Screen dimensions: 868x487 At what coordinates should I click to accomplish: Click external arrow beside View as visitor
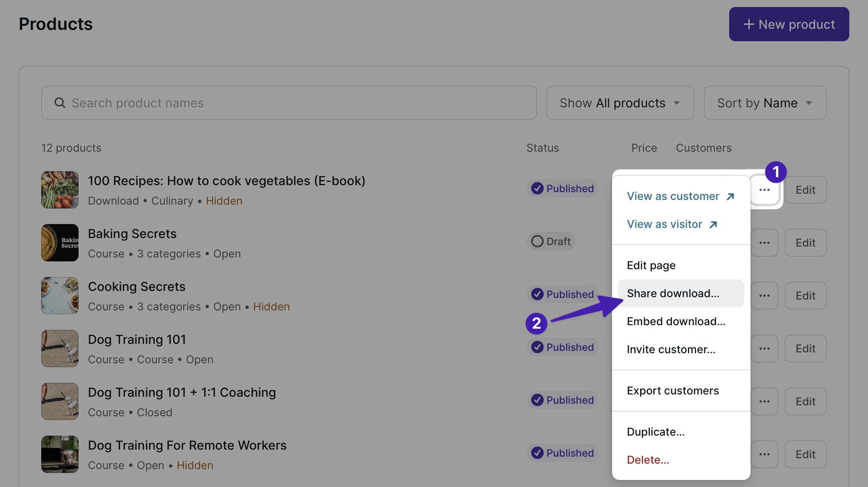pyautogui.click(x=713, y=224)
